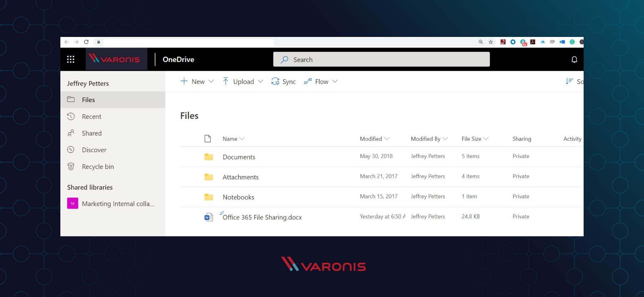Click the Jeffrey Petters sidebar heading
Image resolution: width=644 pixels, height=297 pixels.
[x=88, y=83]
